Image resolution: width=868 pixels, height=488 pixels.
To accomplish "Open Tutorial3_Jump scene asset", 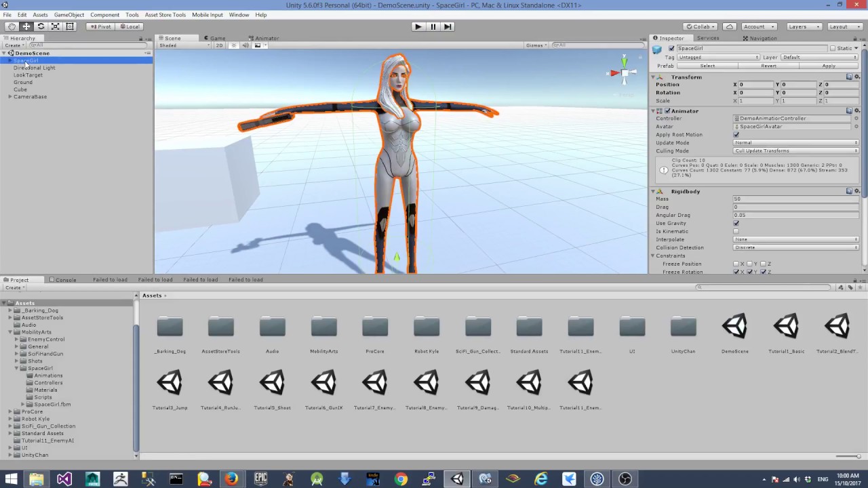I will click(x=170, y=389).
